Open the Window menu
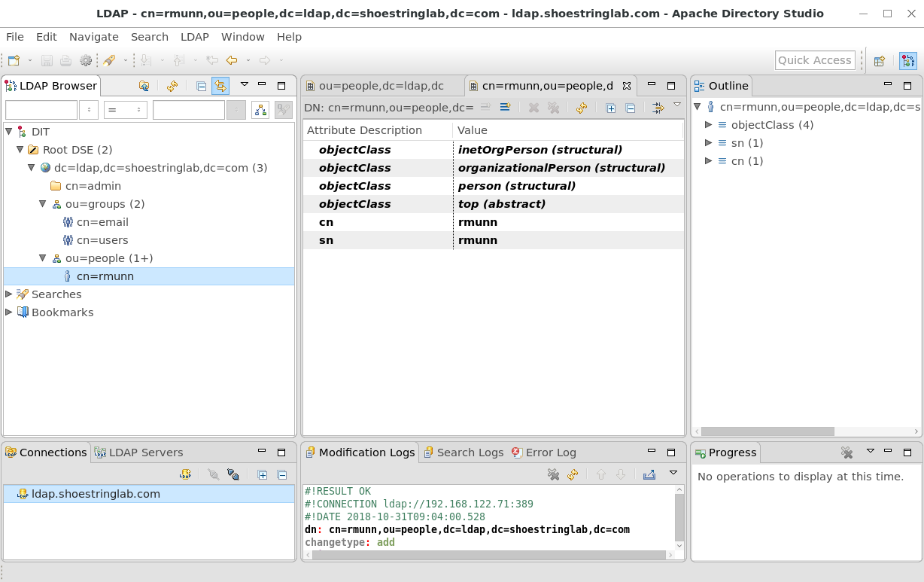924x582 pixels. point(243,37)
